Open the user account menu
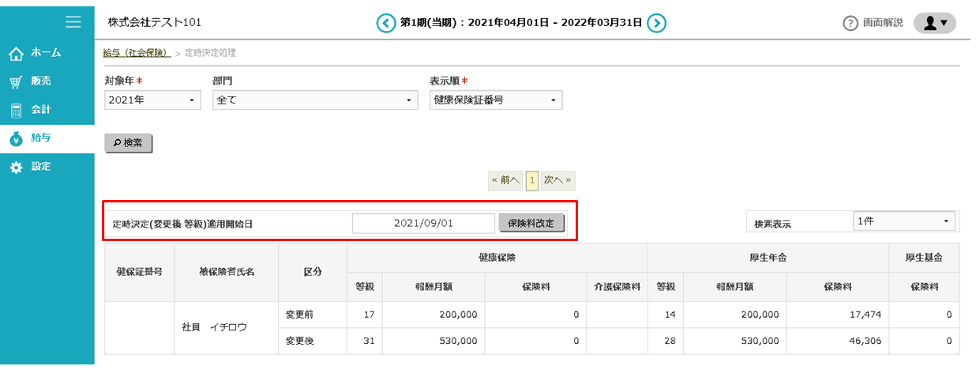Image resolution: width=980 pixels, height=385 pixels. (x=934, y=23)
